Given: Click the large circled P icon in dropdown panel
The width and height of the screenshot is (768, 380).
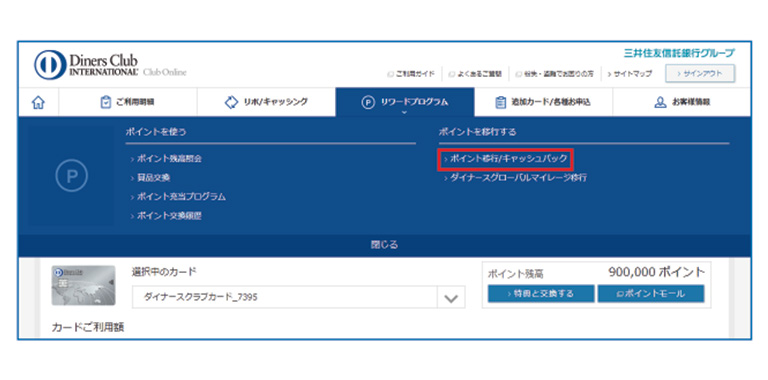Looking at the screenshot, I should point(72,176).
